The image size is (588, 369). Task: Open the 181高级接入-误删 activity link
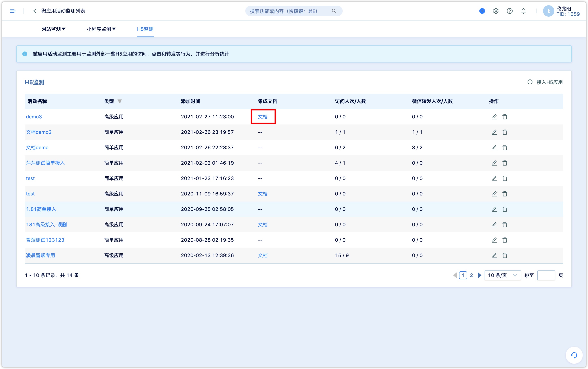pos(46,224)
